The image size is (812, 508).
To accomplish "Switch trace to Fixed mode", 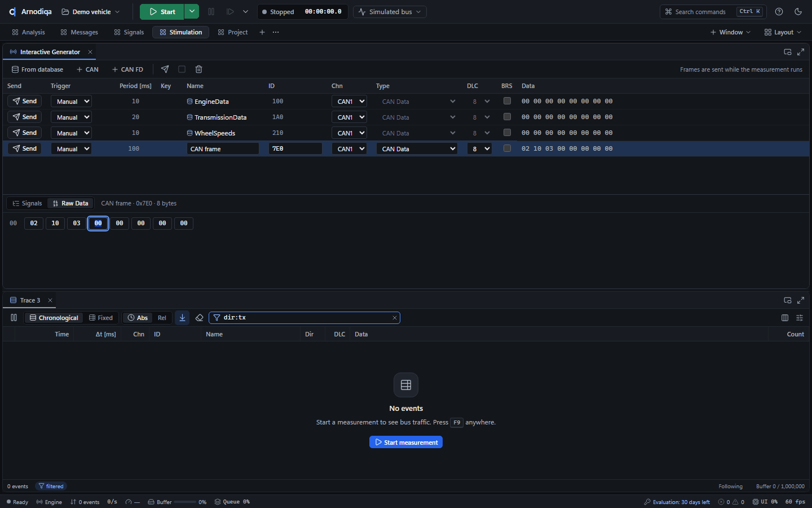I will [x=101, y=318].
